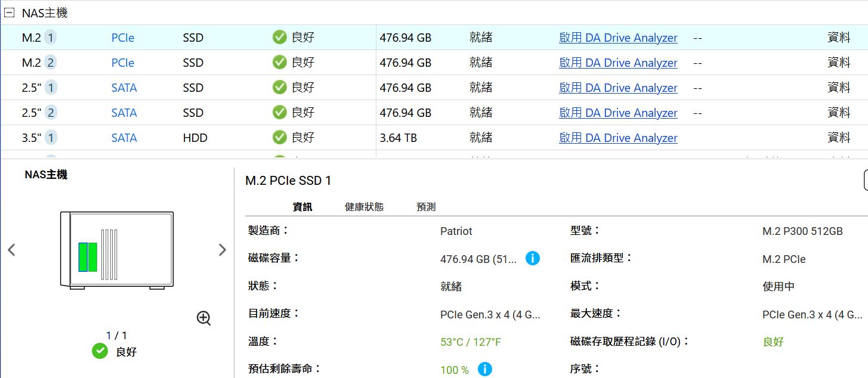The width and height of the screenshot is (868, 378).
Task: Click SATA link in 3.5" 1 row
Action: [x=124, y=138]
